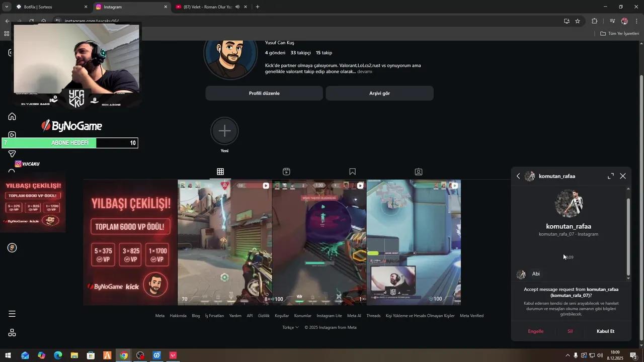Open the Meta apps icon in sidebar
The image size is (644, 362).
tap(12, 332)
